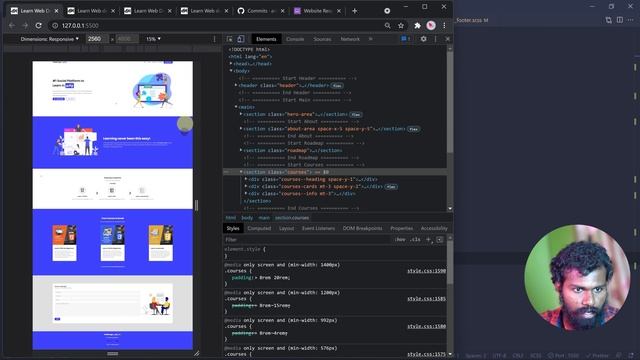The height and width of the screenshot is (360, 640).
Task: Open the Chrome extensions puzzle icon
Action: click(x=417, y=25)
